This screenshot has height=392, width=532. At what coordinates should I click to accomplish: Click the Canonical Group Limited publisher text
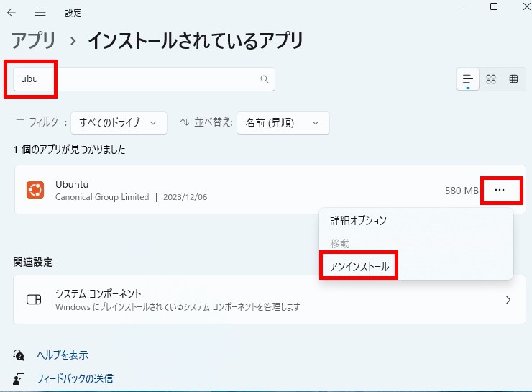102,197
